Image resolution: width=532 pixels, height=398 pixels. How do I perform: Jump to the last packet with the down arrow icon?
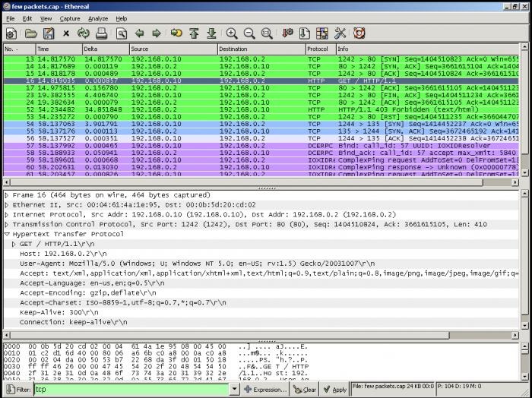click(x=211, y=33)
